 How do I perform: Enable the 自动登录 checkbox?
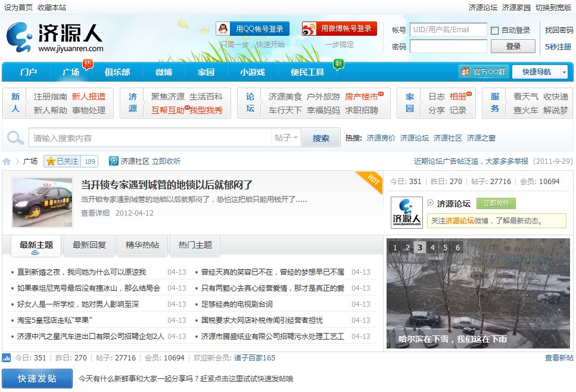pos(493,30)
